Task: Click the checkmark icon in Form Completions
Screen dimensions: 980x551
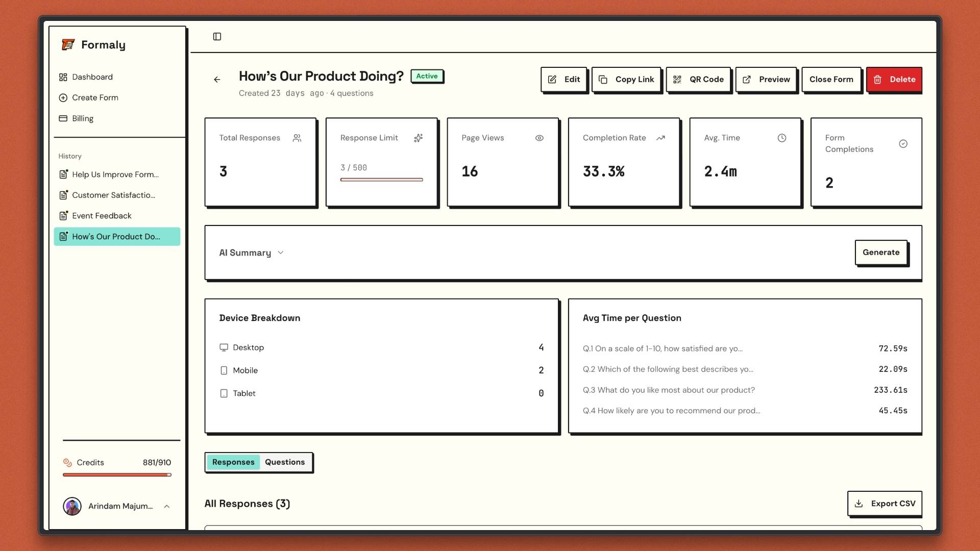Action: pyautogui.click(x=903, y=144)
